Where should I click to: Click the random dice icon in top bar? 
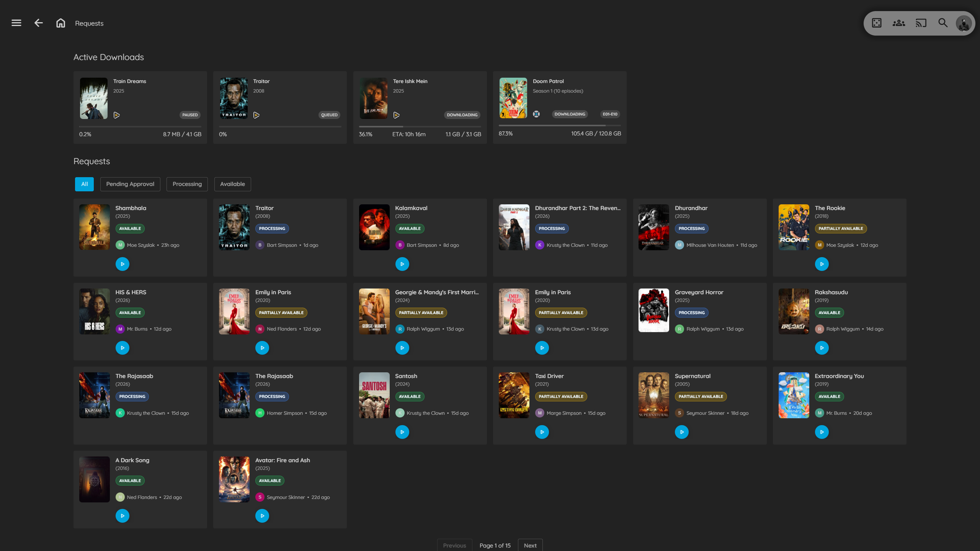(877, 23)
